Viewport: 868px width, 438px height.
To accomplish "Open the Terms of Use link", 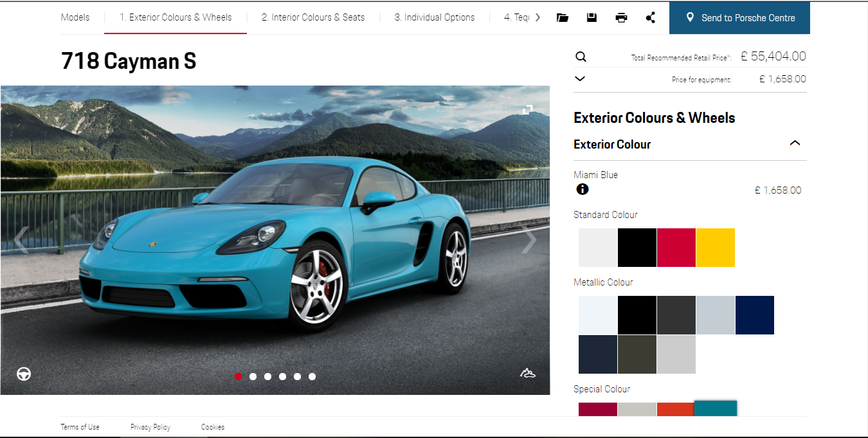I will [x=80, y=427].
